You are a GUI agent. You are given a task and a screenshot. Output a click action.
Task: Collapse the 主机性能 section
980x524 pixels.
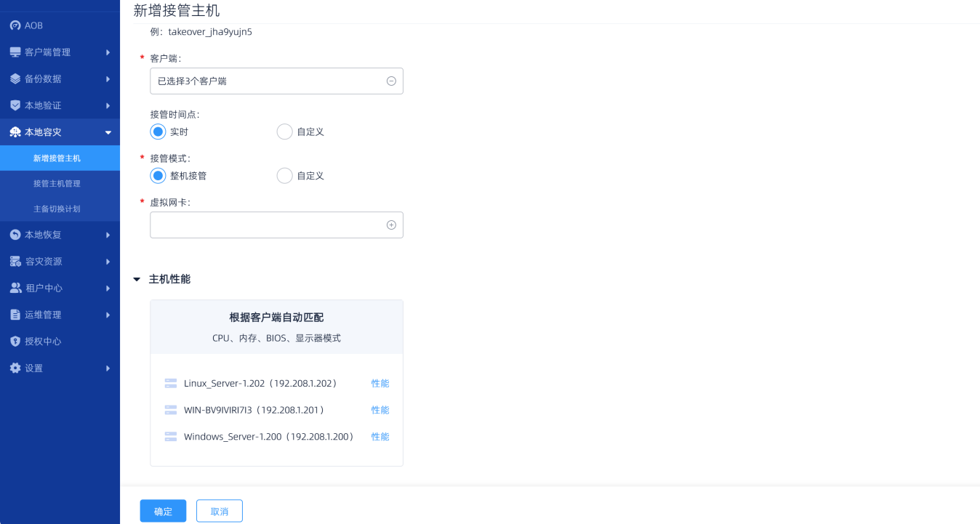[x=137, y=279]
